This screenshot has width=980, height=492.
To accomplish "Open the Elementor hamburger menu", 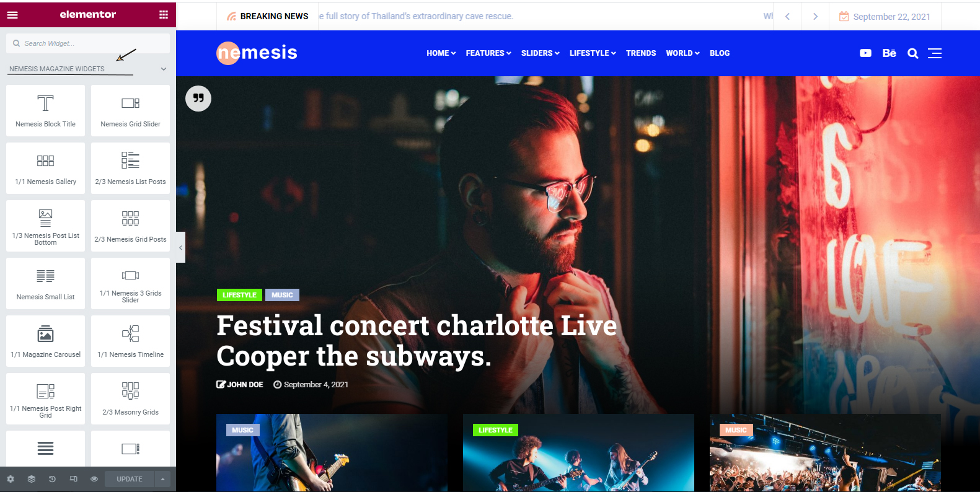I will tap(12, 15).
